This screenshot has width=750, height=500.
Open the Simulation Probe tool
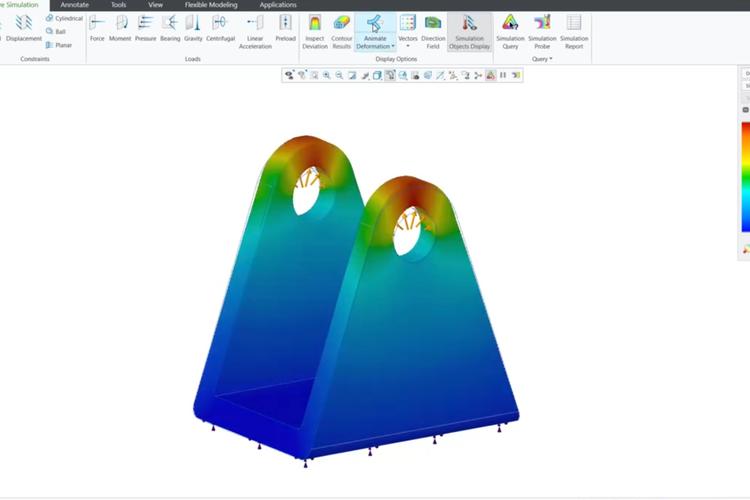(x=542, y=28)
